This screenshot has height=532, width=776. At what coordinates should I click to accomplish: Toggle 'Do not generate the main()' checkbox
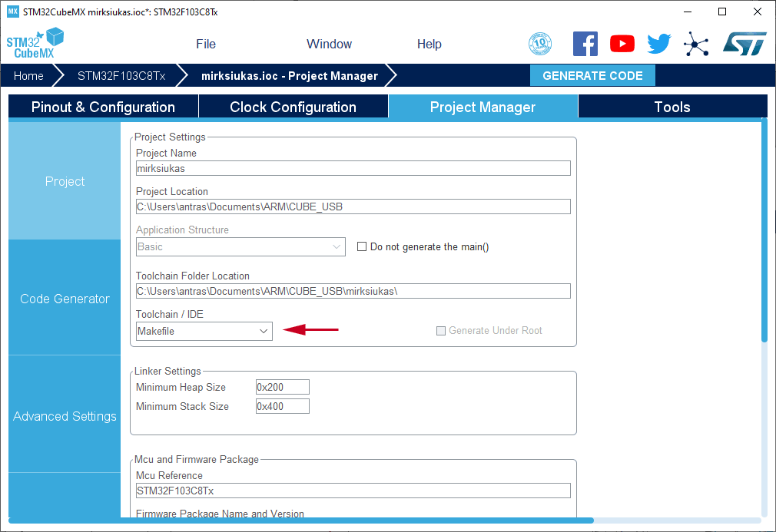362,246
